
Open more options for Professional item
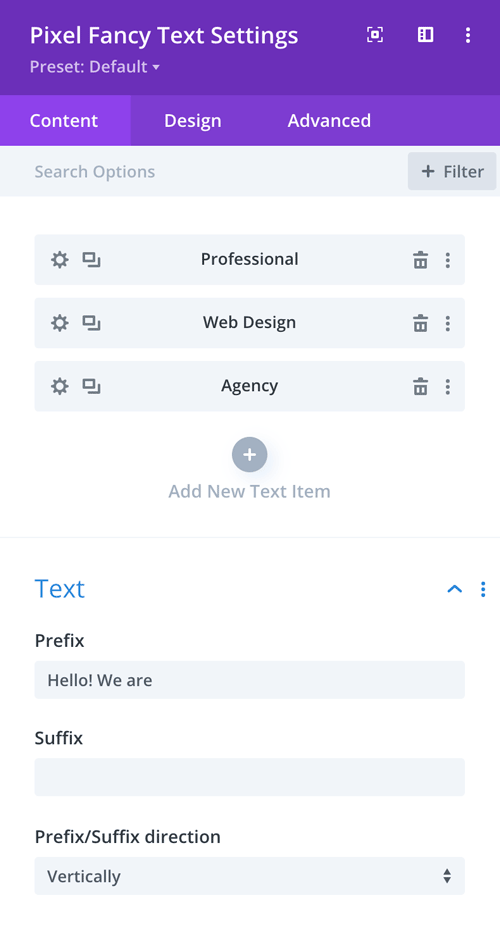click(448, 260)
